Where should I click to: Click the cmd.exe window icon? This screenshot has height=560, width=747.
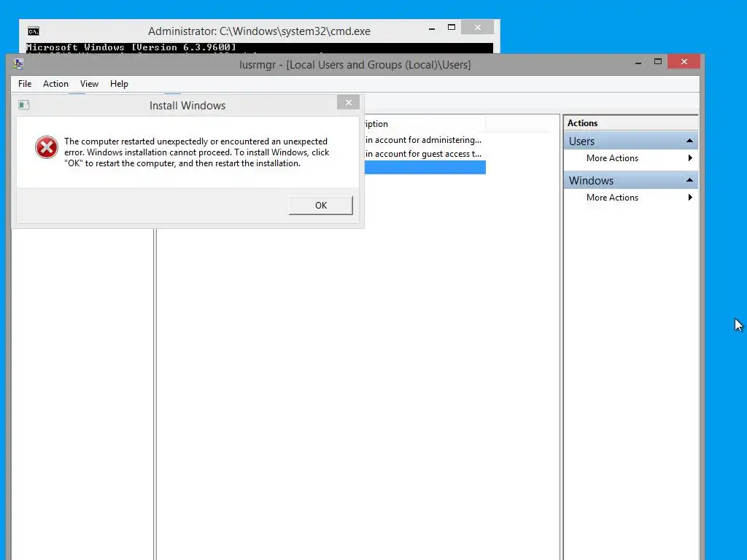(34, 31)
